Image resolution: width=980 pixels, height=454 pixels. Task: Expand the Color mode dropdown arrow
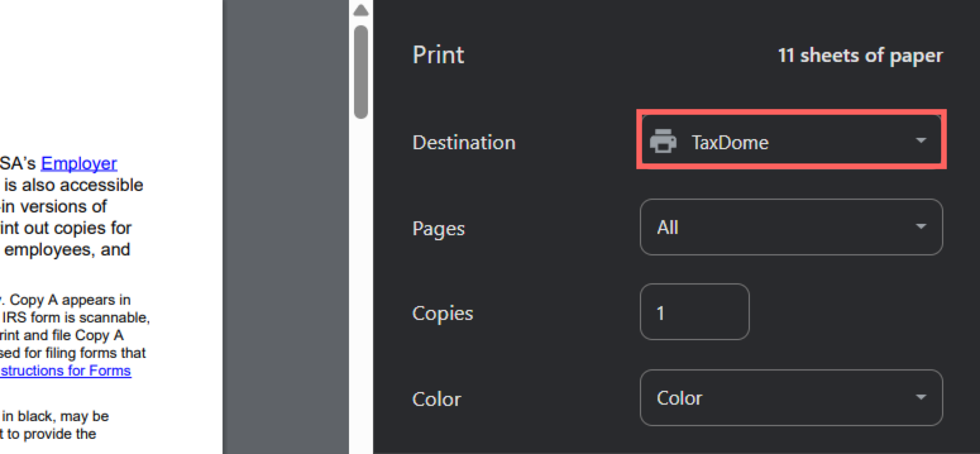921,397
